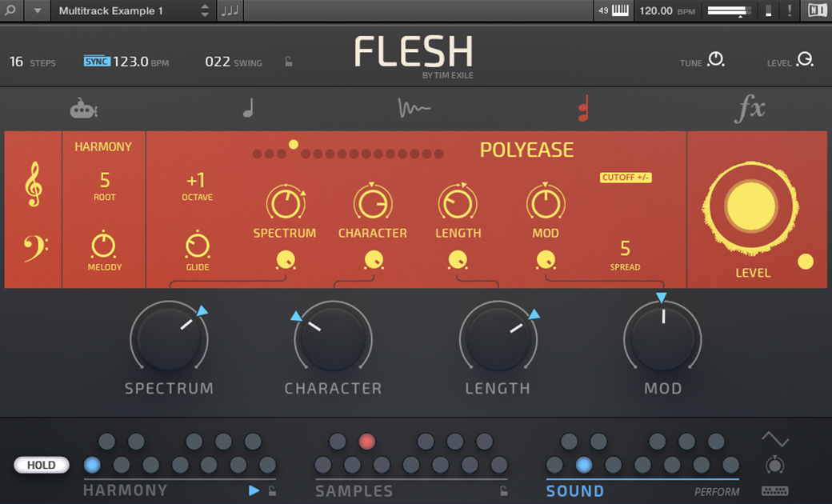The image size is (832, 504).
Task: Click the global LEVEL knob in header
Action: [x=805, y=59]
